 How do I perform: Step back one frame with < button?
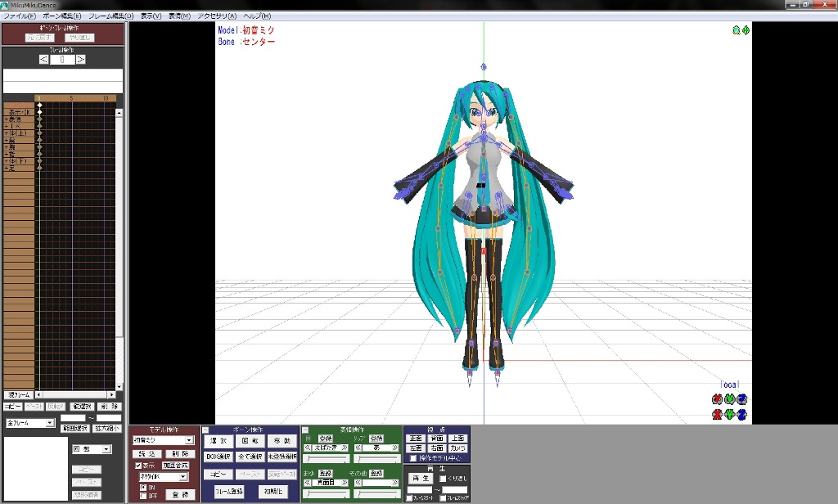pyautogui.click(x=44, y=60)
